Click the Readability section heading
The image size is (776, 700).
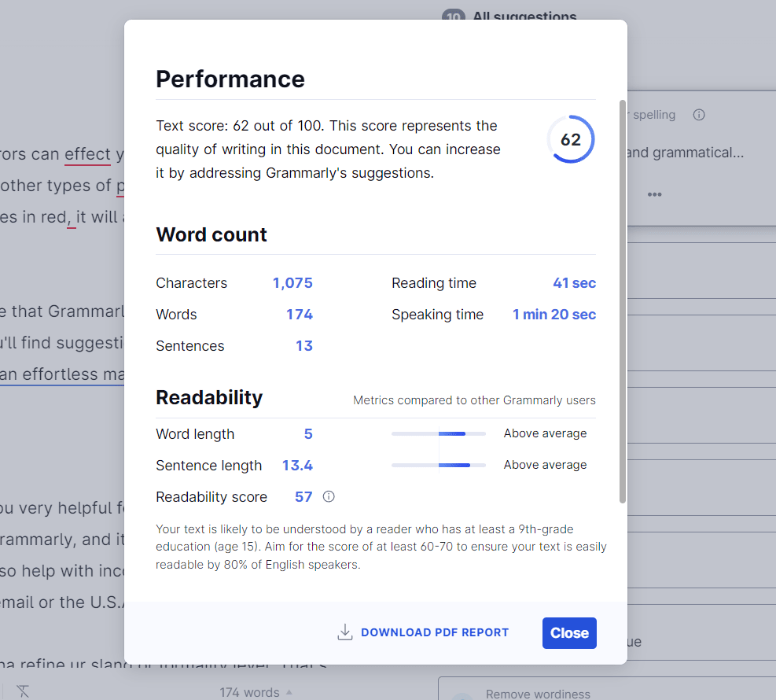209,397
